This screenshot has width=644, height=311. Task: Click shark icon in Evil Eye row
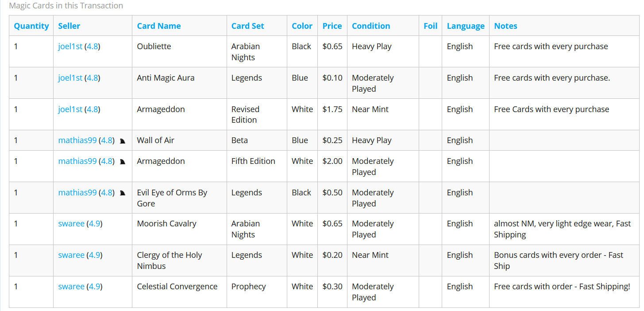[x=123, y=193]
